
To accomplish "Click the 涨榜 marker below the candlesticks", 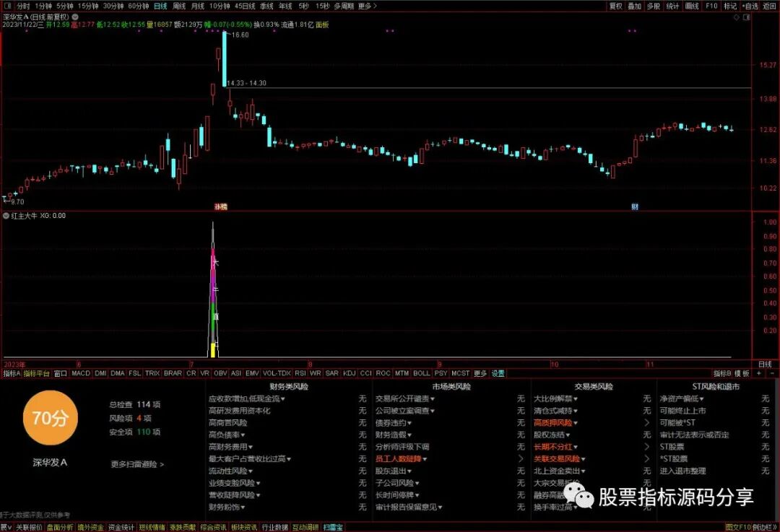I will tap(220, 206).
